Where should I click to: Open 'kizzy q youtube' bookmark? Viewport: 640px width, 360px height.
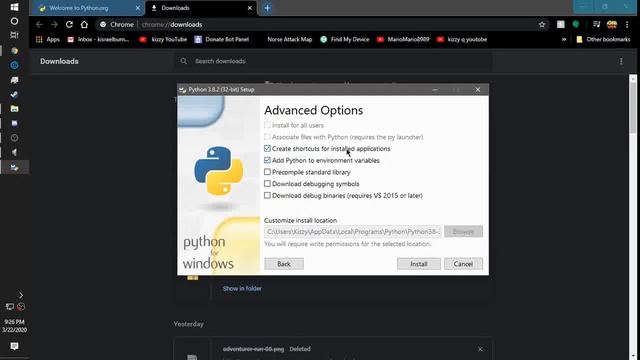pos(462,40)
